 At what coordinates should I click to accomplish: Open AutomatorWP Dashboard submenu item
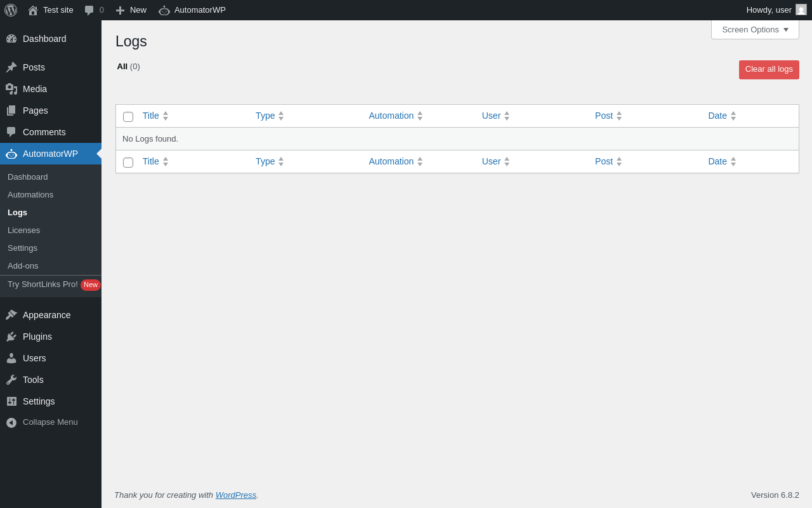coord(28,177)
